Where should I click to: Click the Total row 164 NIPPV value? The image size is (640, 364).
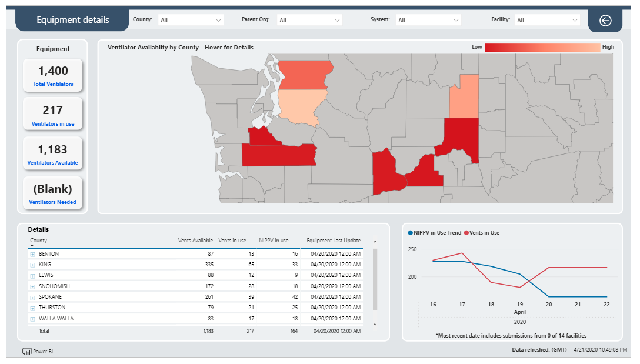pos(294,331)
